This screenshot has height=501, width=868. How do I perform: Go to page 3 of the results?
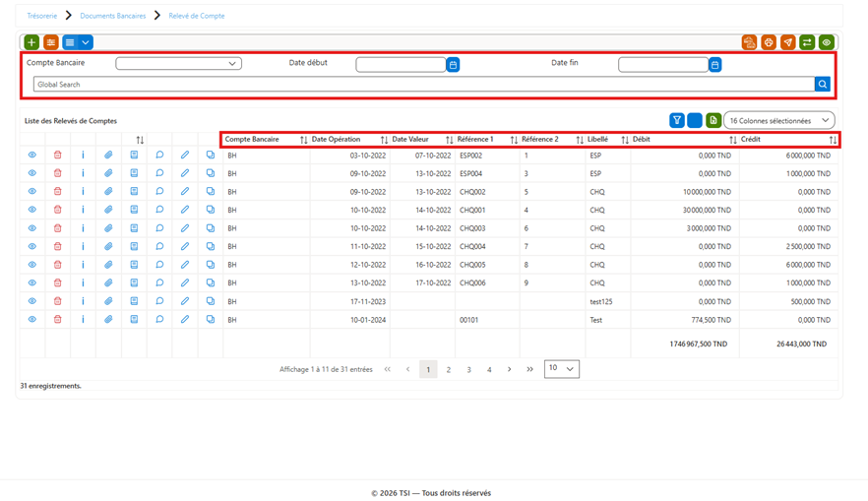coord(468,369)
